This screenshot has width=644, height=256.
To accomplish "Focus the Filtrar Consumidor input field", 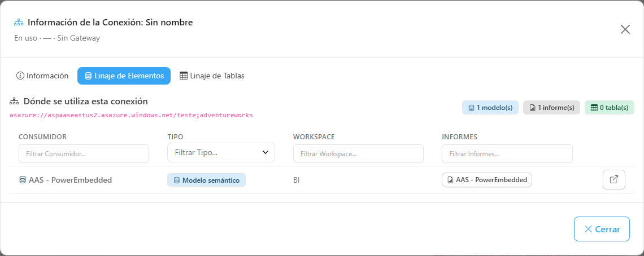I will coord(84,153).
